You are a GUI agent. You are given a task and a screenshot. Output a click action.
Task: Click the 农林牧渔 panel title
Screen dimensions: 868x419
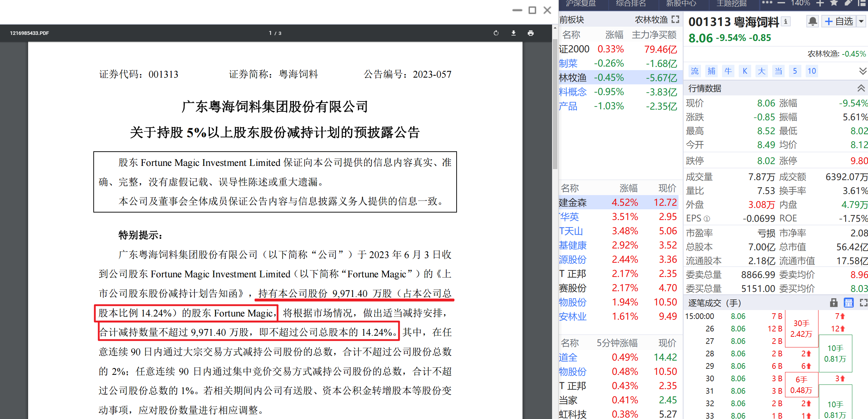click(651, 20)
